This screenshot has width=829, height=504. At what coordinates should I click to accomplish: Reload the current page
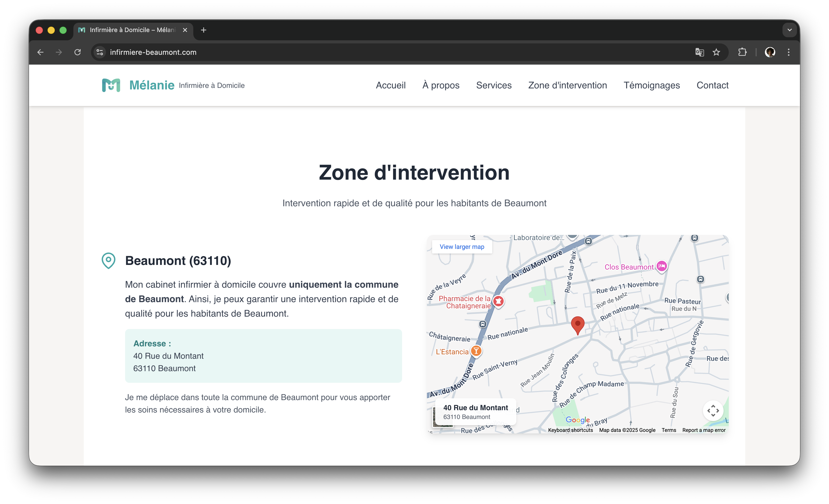(x=78, y=52)
